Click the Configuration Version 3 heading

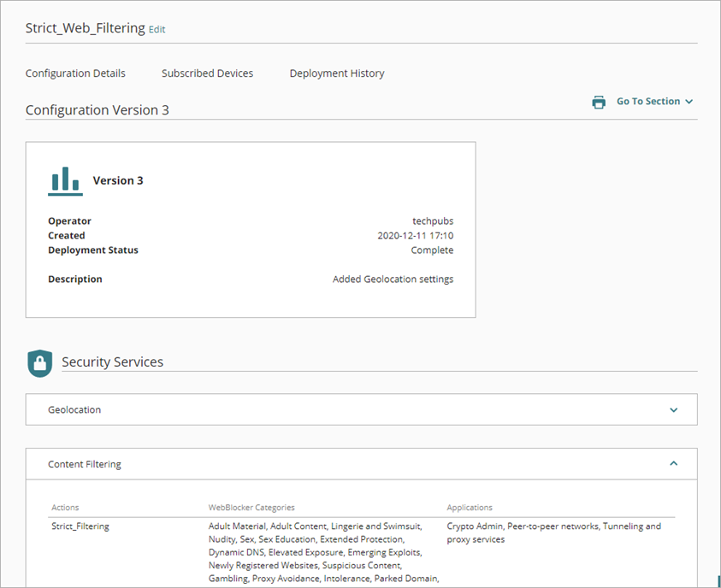97,109
